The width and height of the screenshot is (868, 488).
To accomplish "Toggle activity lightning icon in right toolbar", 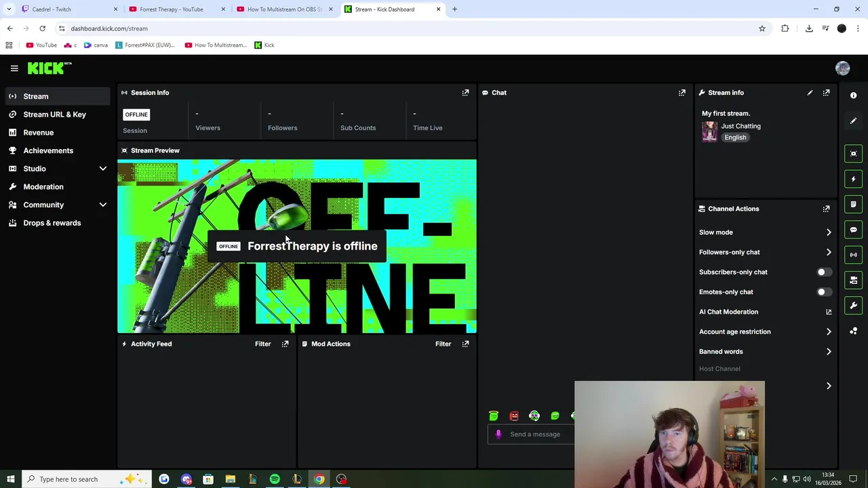I will tap(853, 179).
